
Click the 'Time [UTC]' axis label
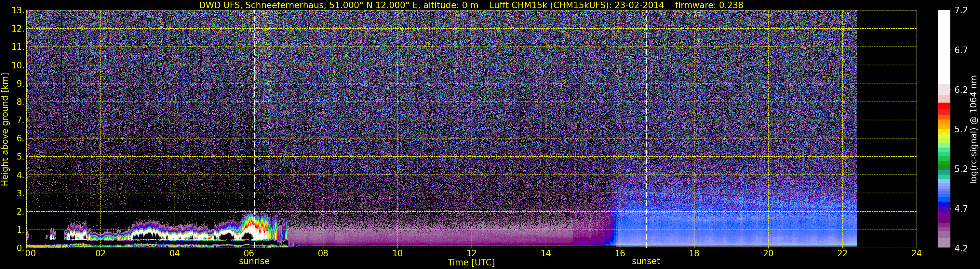pos(471,262)
